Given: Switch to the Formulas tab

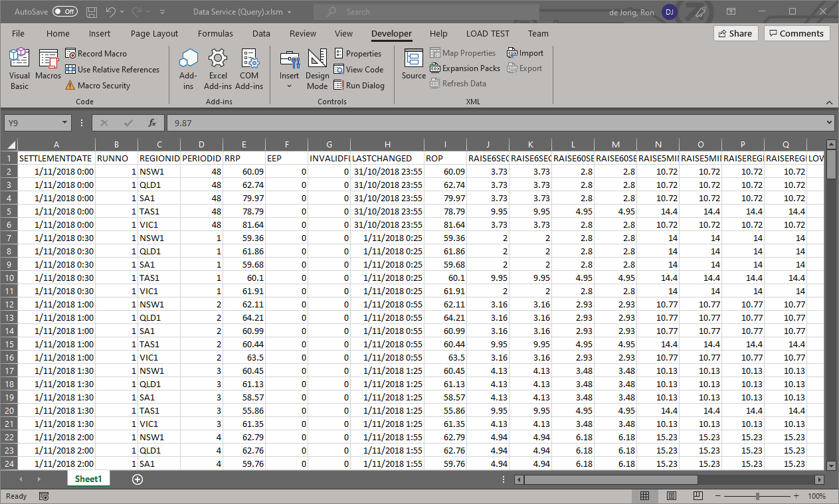Looking at the screenshot, I should [215, 34].
